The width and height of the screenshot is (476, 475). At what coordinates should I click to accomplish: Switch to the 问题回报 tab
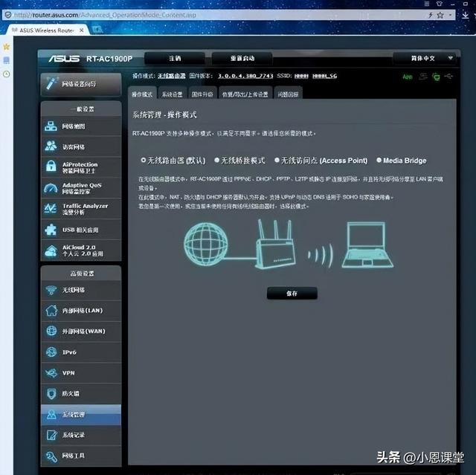coord(288,94)
